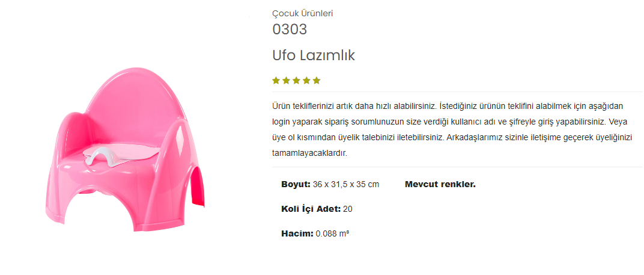Click the Boyut label

296,184
